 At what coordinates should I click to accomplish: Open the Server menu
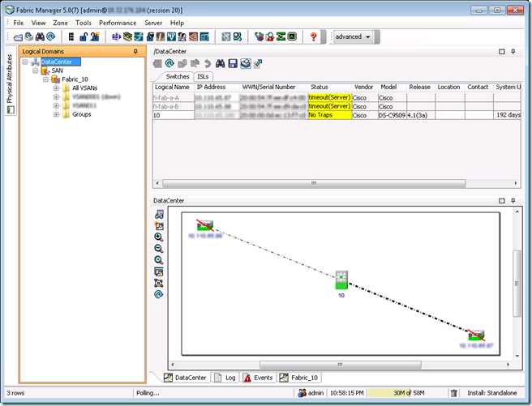click(153, 23)
